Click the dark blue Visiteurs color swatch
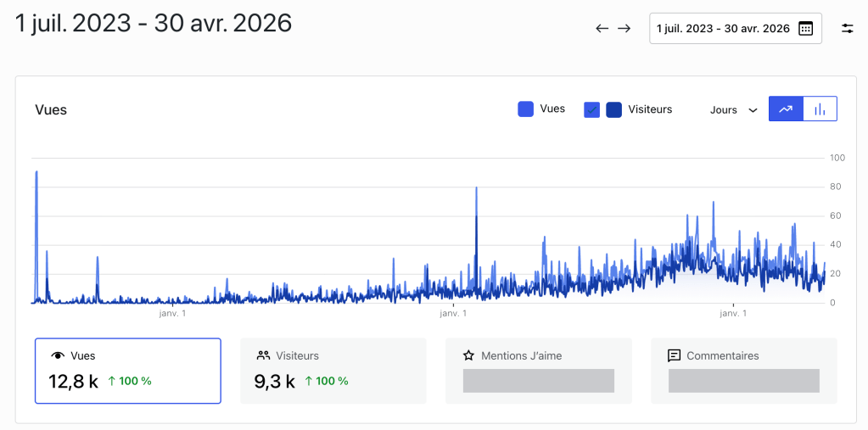868x430 pixels. pyautogui.click(x=614, y=110)
